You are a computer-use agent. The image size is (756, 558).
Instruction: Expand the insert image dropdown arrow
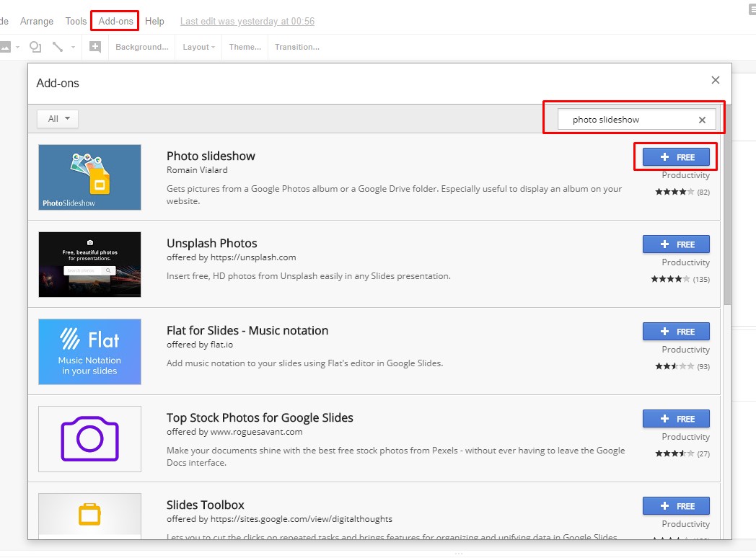[18, 48]
